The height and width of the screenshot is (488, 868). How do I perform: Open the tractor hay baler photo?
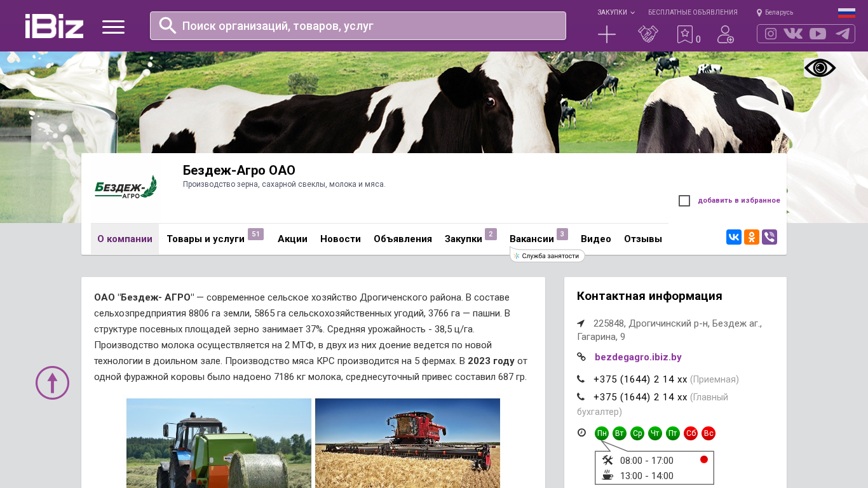219,443
